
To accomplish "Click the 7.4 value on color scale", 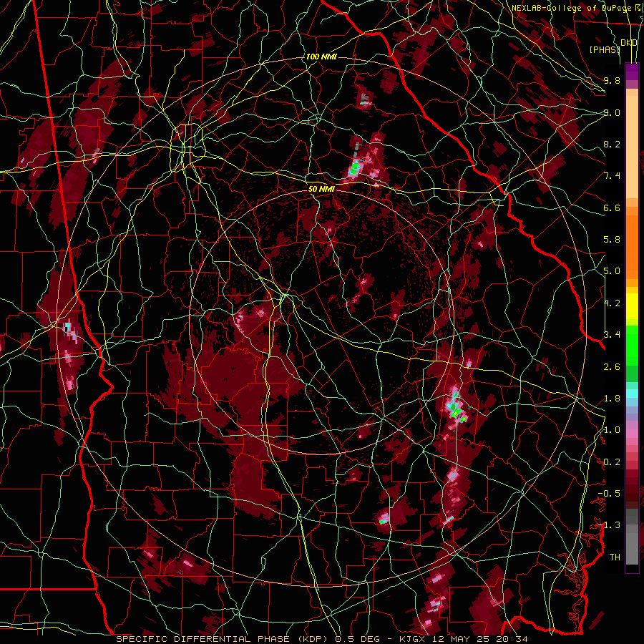I will click(x=612, y=176).
